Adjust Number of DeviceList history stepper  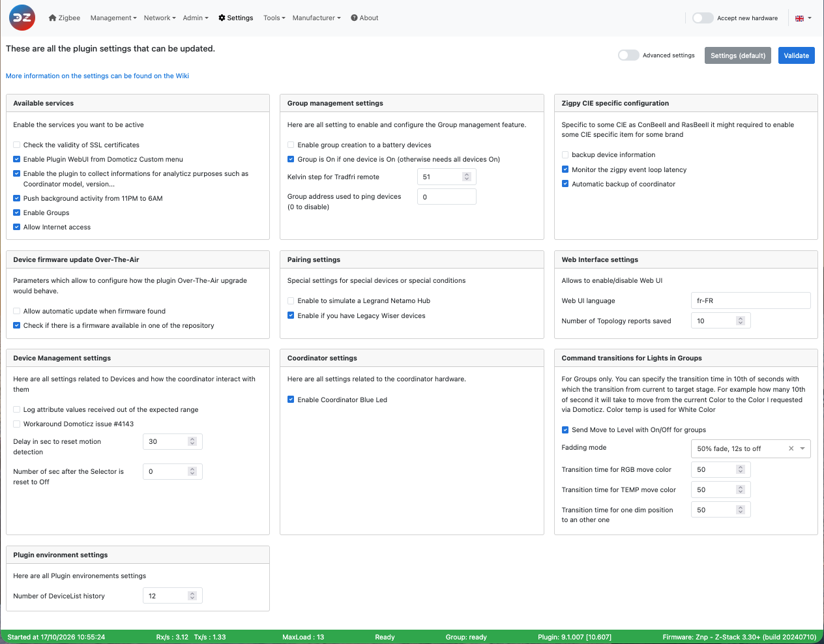tap(192, 596)
